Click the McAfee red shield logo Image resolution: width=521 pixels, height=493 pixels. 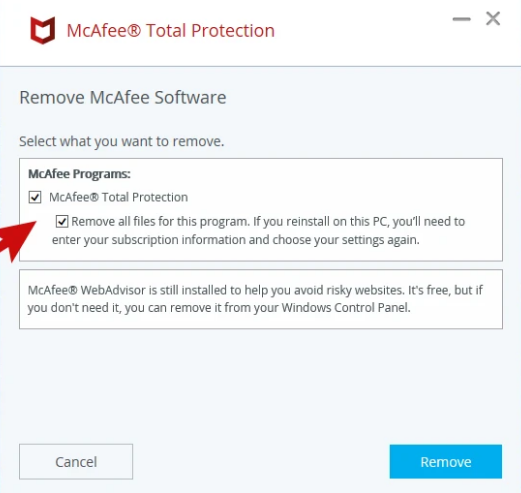(x=43, y=30)
